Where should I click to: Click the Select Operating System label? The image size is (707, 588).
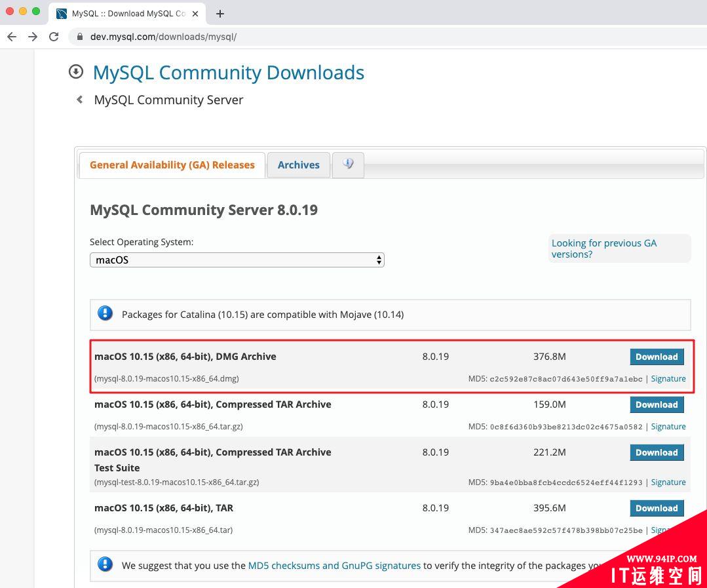pos(142,242)
